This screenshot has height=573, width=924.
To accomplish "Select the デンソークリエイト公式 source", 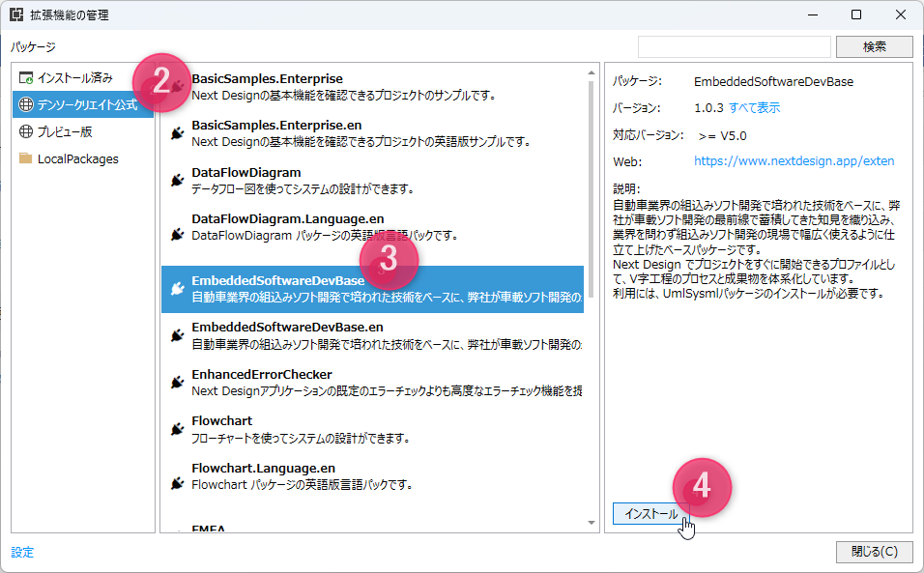I will (83, 104).
